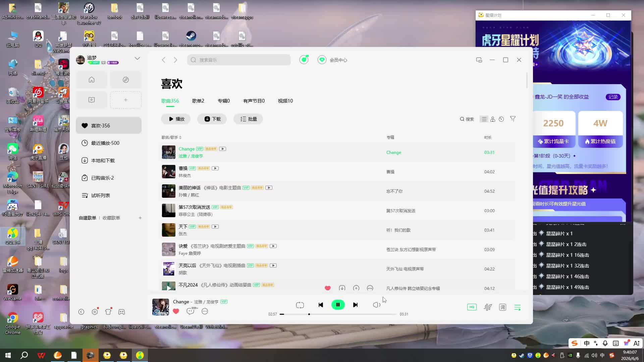
Task: Pause the currently playing song
Action: pos(338,305)
